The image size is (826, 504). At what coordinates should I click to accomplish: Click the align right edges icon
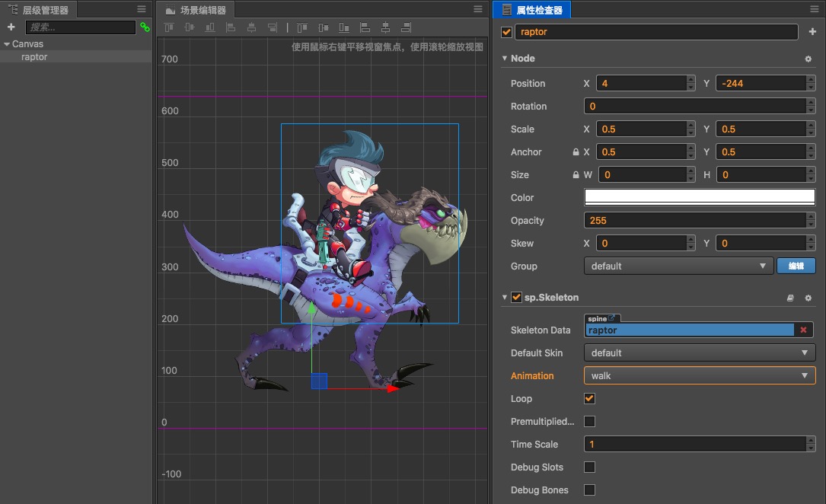[x=272, y=27]
